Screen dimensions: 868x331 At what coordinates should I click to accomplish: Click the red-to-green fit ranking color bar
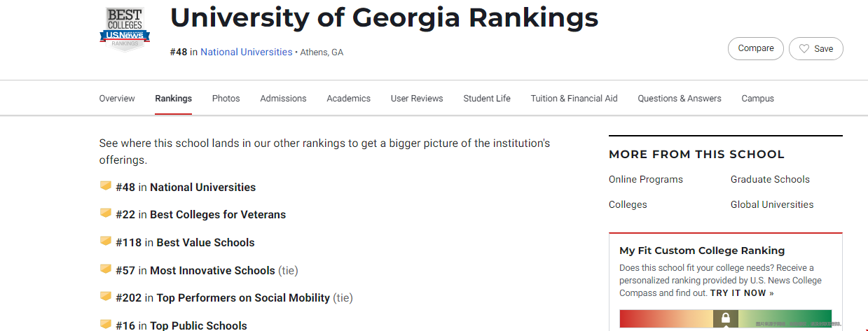pos(726,319)
